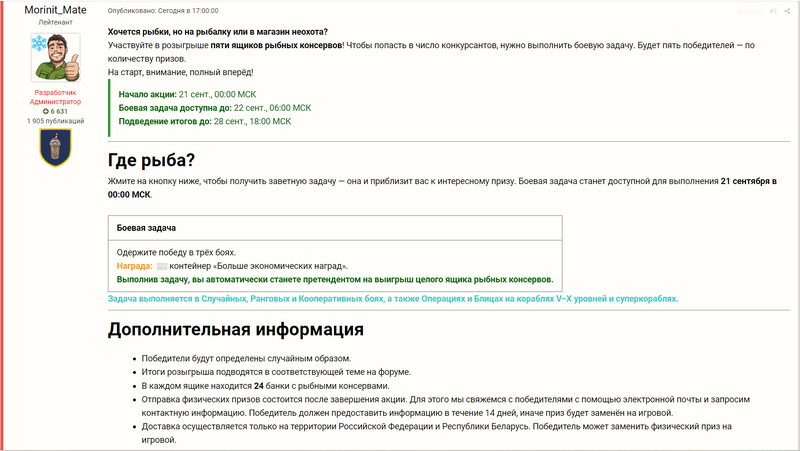Open the share post icon

tap(787, 11)
